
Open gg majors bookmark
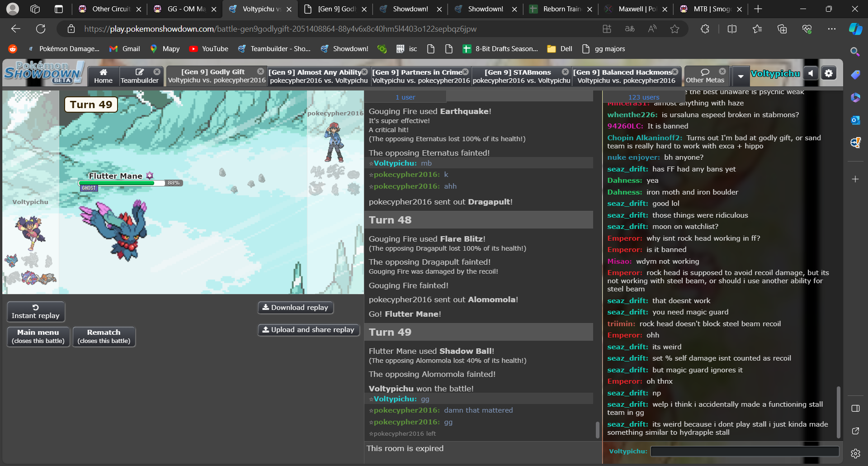click(x=604, y=49)
